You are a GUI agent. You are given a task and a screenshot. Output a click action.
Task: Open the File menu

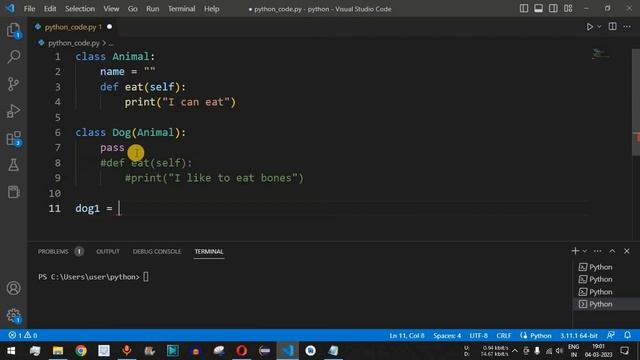[29, 9]
